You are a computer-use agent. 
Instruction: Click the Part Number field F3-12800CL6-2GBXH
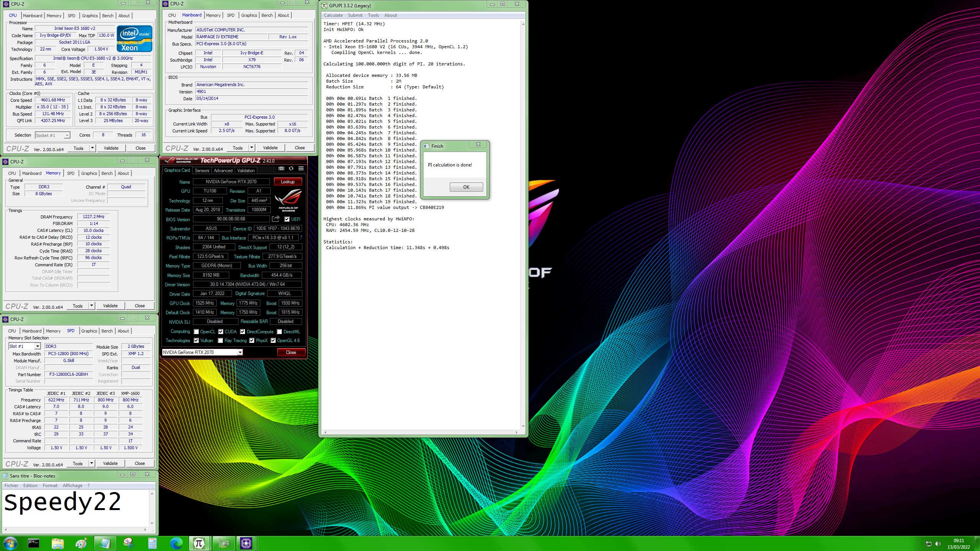pyautogui.click(x=69, y=374)
